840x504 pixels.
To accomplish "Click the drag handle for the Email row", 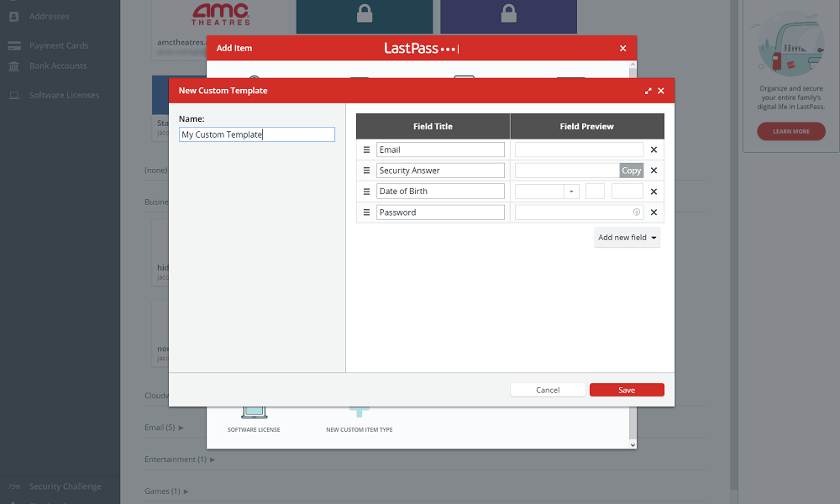I will (x=366, y=150).
